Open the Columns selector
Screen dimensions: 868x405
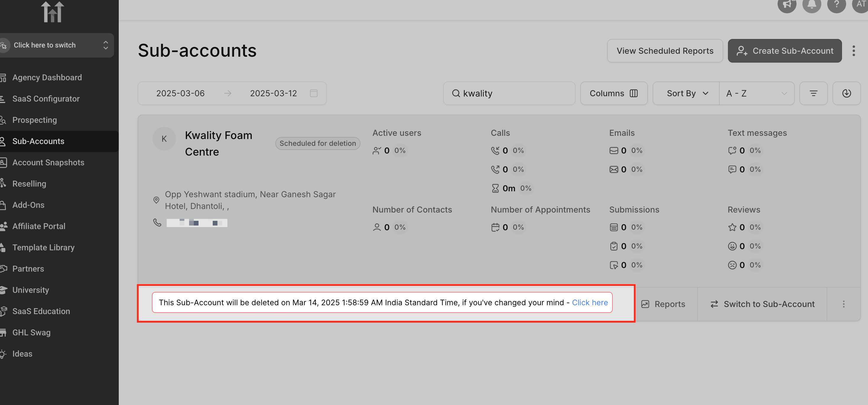pos(613,93)
